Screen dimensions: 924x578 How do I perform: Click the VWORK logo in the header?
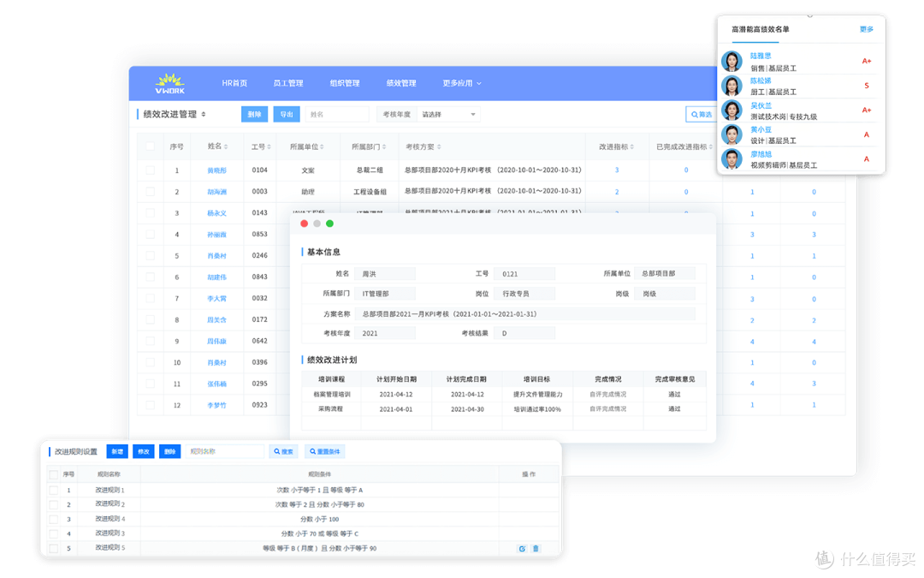coord(169,84)
